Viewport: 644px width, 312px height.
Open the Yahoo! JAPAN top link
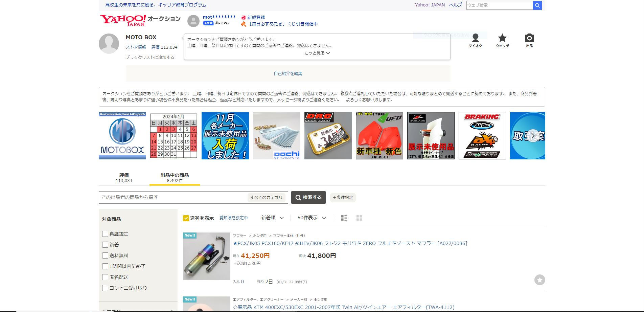(x=430, y=5)
